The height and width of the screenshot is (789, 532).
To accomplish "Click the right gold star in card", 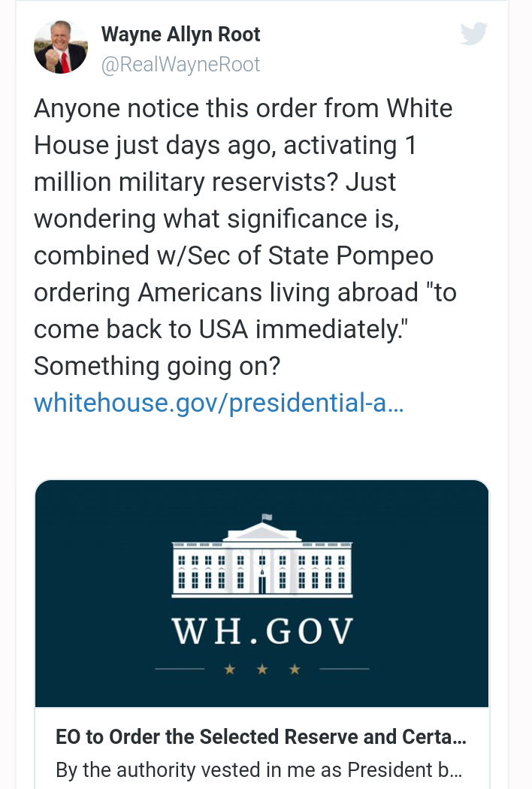I will pos(295,670).
